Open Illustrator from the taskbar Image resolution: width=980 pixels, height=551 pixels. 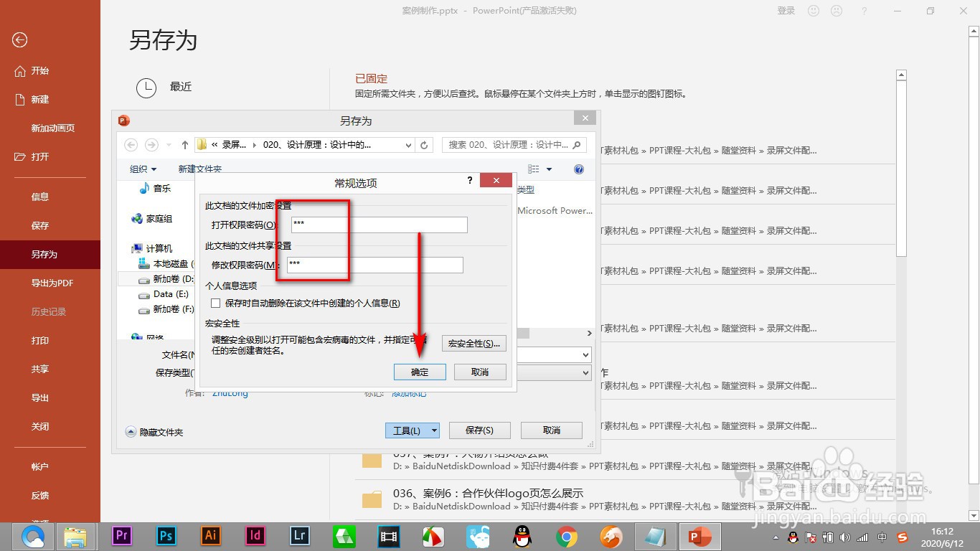click(211, 536)
